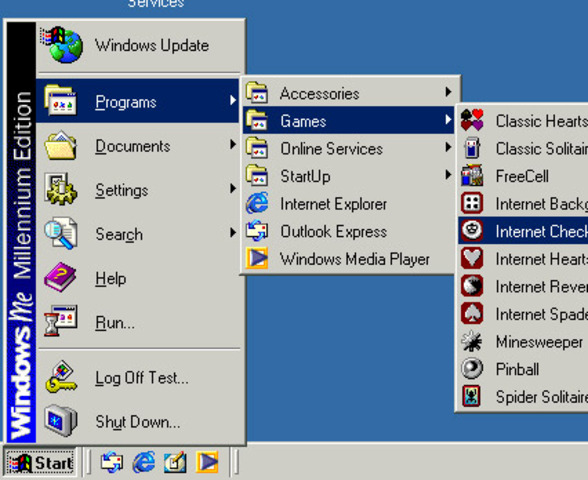
Task: Open Windows Update from Start menu
Action: click(138, 45)
